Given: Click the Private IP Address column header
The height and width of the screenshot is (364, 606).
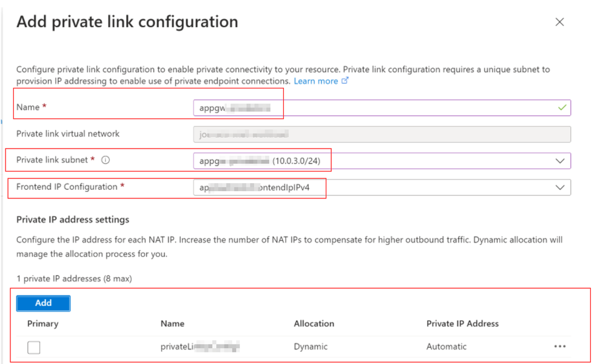Looking at the screenshot, I should (x=462, y=324).
